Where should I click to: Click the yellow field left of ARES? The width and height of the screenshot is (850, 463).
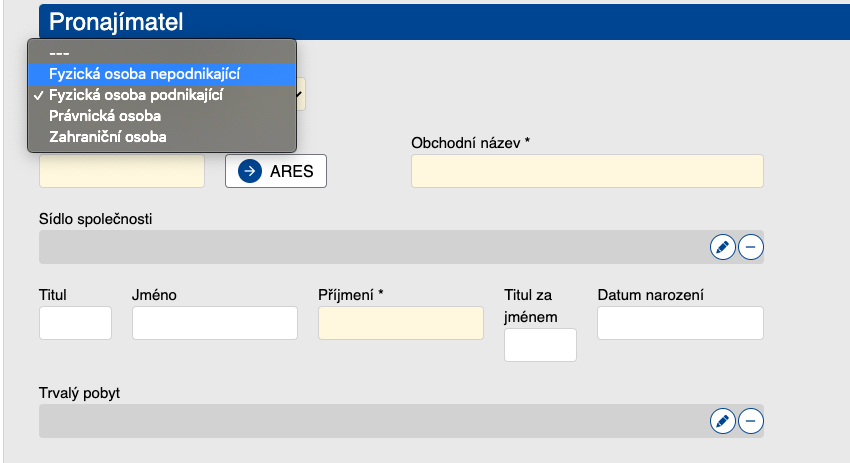pos(121,171)
